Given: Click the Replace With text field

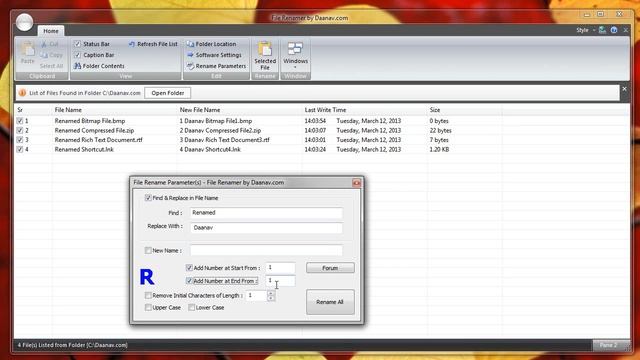Looking at the screenshot, I should (266, 227).
